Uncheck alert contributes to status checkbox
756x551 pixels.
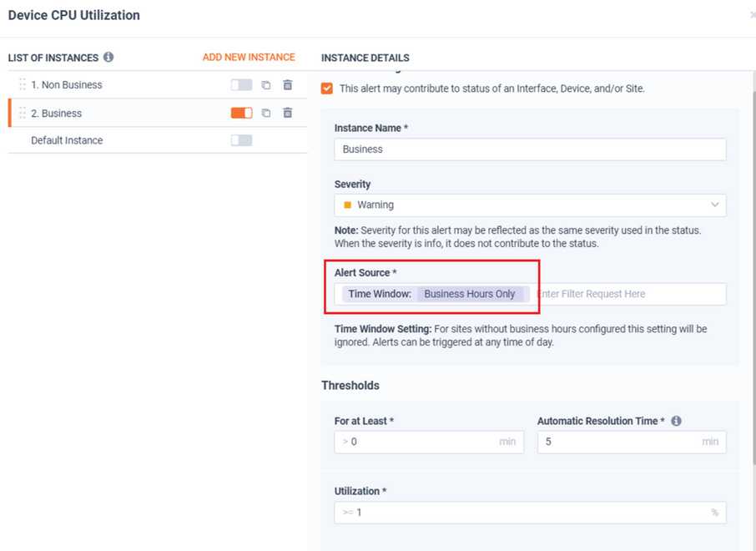click(327, 88)
